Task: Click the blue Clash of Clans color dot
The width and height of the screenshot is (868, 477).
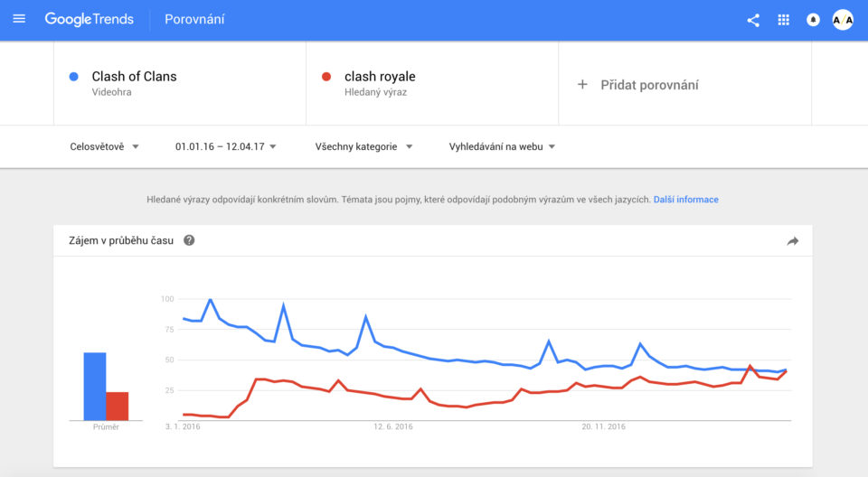Action: (73, 77)
